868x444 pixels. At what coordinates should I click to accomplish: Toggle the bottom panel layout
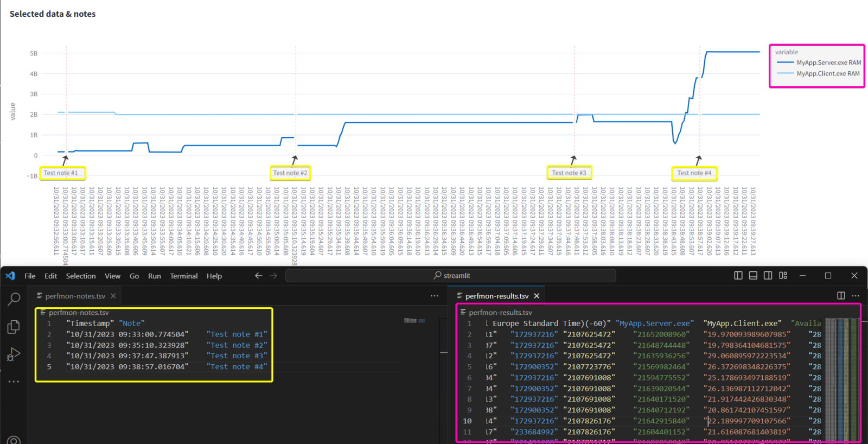pyautogui.click(x=753, y=276)
